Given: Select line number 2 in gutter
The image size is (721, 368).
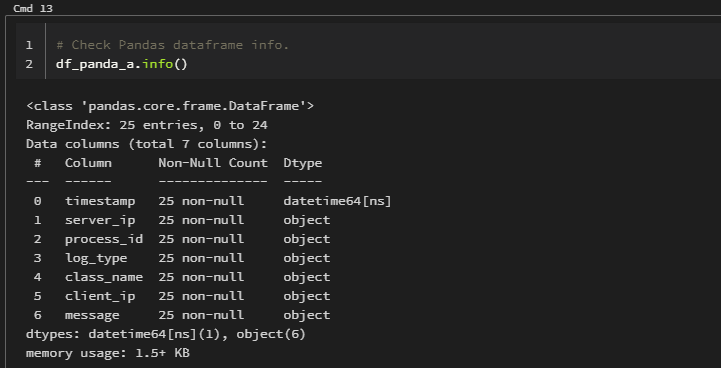Looking at the screenshot, I should (29, 64).
